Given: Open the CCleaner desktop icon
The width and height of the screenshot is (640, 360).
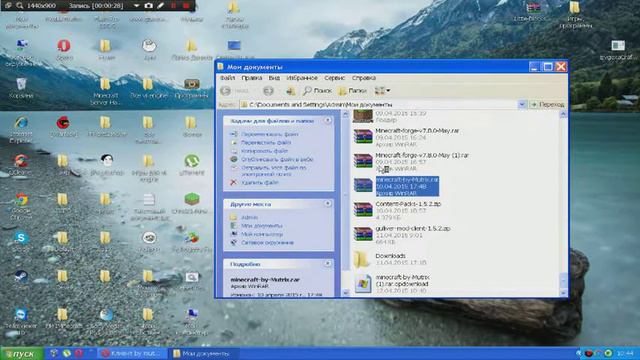Looking at the screenshot, I should (x=21, y=161).
